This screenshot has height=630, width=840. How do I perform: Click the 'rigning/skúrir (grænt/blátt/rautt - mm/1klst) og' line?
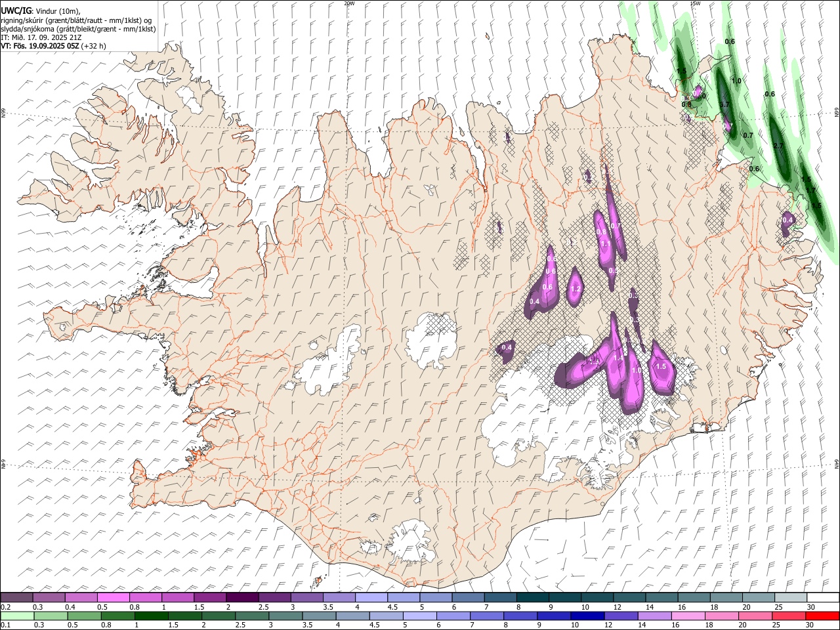[76, 20]
